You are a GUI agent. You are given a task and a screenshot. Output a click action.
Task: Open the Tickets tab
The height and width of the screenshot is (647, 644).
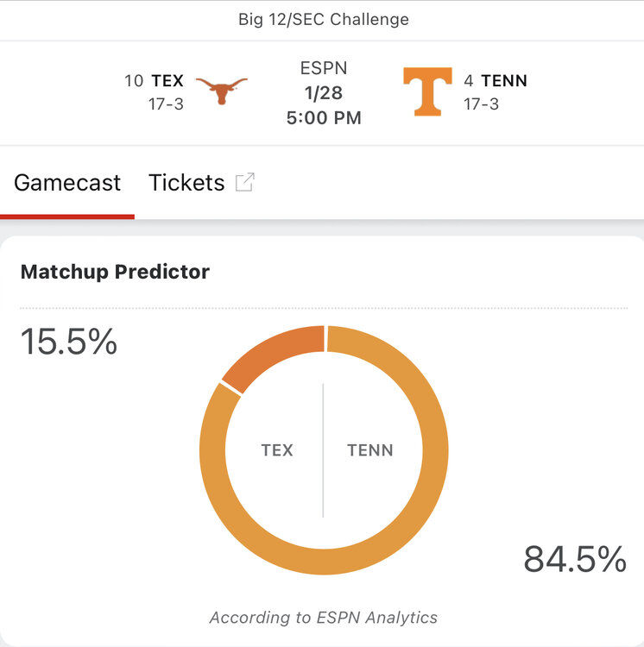(186, 183)
